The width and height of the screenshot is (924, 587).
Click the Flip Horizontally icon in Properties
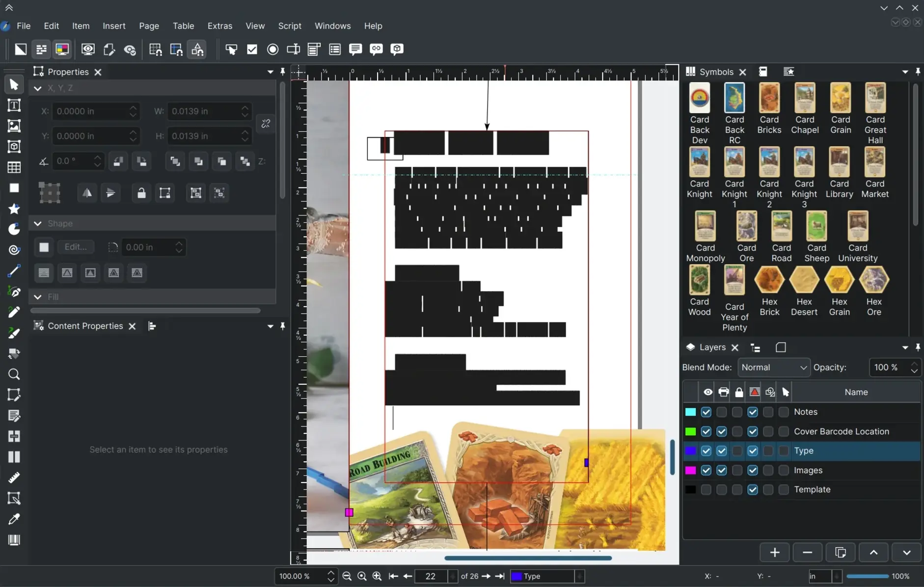point(87,193)
